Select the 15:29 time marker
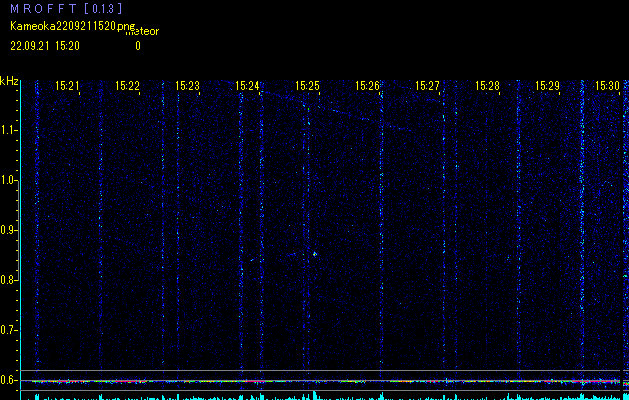 548,85
